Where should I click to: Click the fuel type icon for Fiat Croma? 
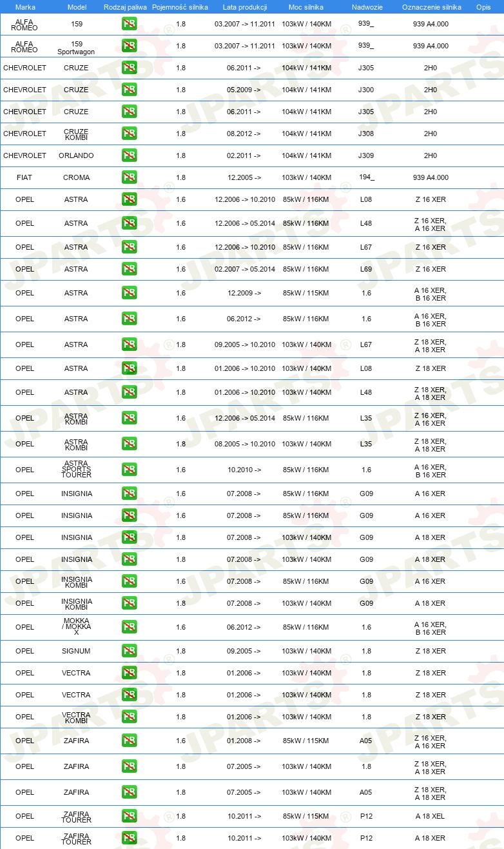pyautogui.click(x=129, y=177)
